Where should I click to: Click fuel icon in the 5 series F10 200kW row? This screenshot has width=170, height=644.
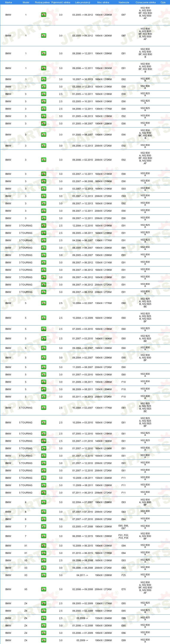coord(43,397)
